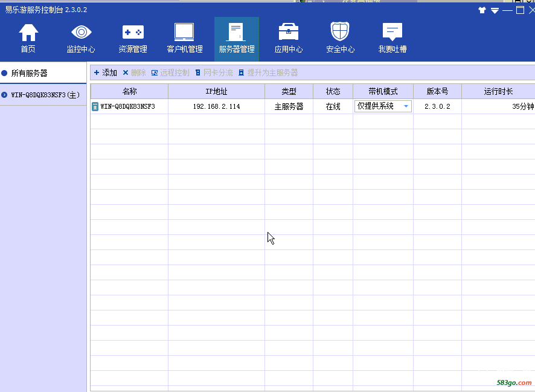Click the skin (shirt) icon in title bar
Viewport: 535px width, 392px height.
(x=482, y=10)
